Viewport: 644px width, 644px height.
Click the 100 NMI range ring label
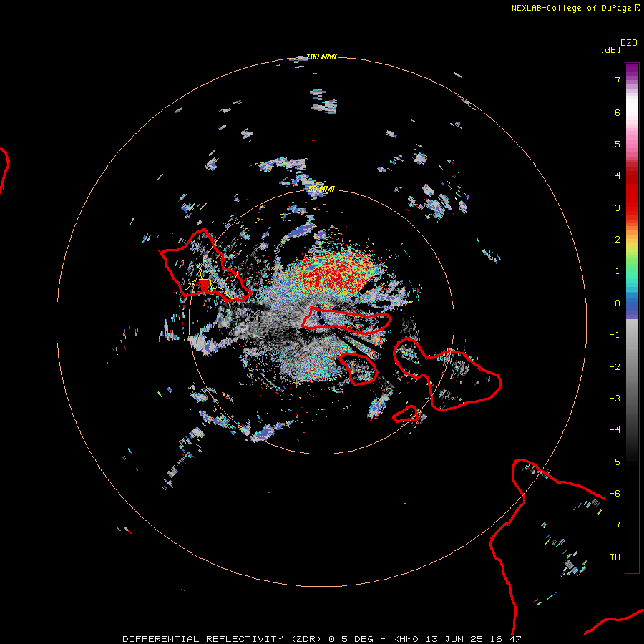click(321, 57)
